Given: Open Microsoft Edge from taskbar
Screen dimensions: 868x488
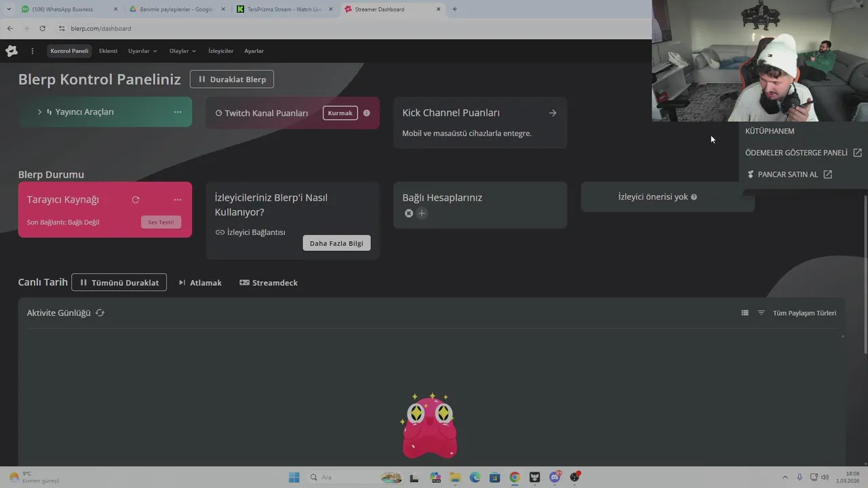Looking at the screenshot, I should click(x=475, y=477).
